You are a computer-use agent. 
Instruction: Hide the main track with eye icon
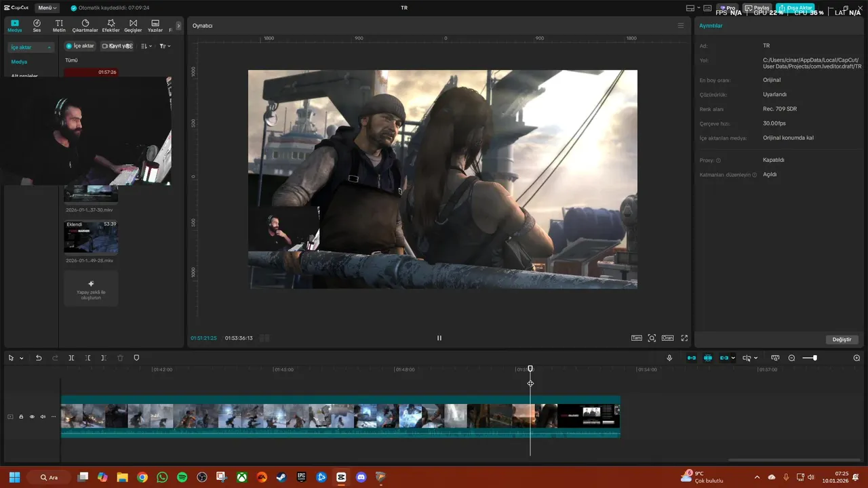[x=32, y=417]
